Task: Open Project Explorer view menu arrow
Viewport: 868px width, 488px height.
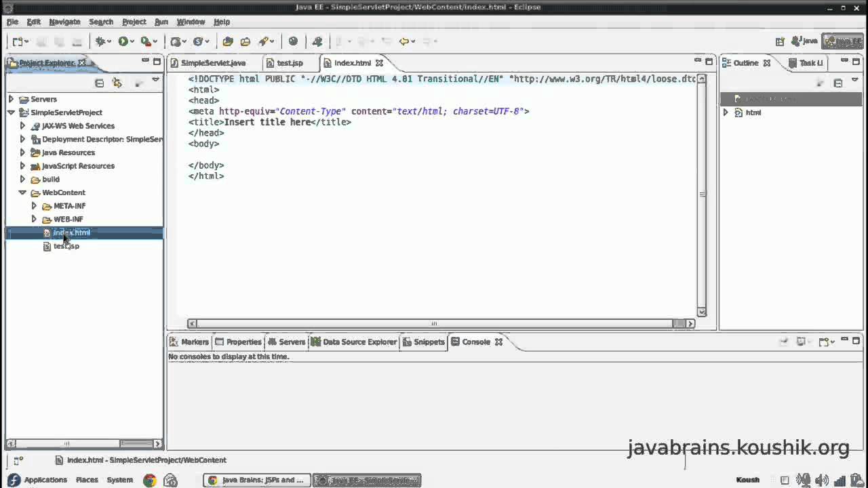Action: (155, 81)
